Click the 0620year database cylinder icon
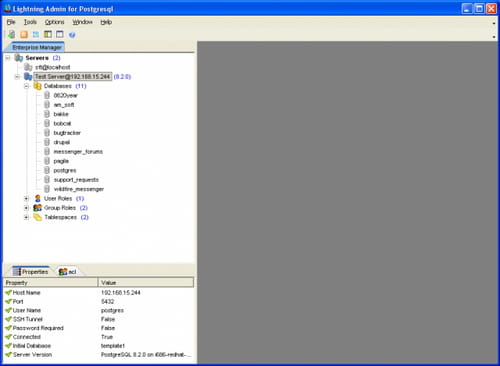Screen dimensions: 500x366 [x=47, y=95]
